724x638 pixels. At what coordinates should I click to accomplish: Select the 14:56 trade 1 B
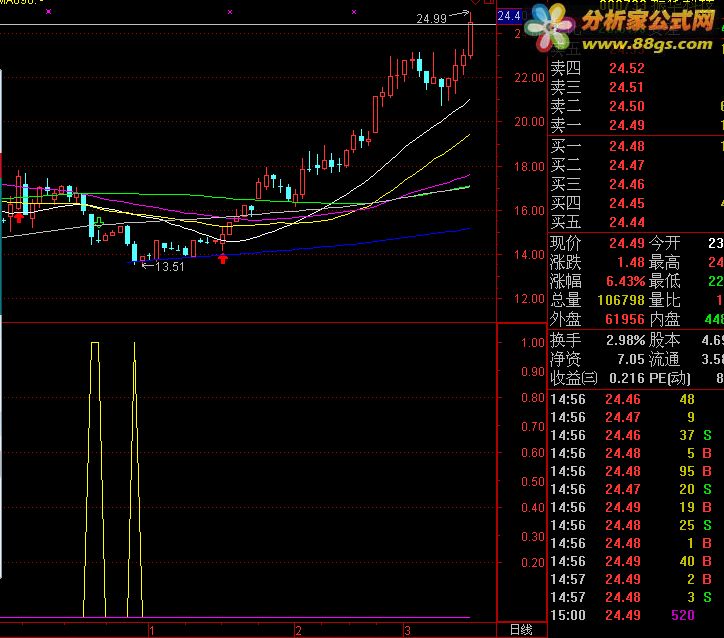637,543
